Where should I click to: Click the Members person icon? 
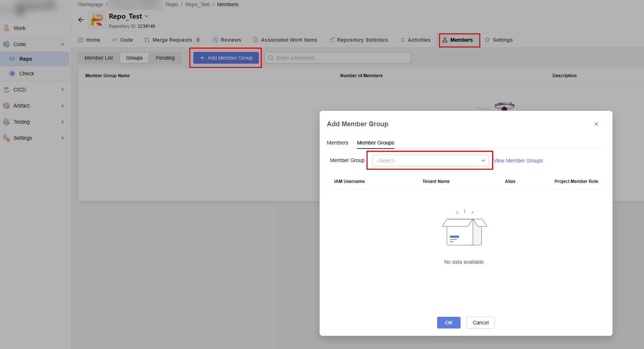[x=445, y=40]
